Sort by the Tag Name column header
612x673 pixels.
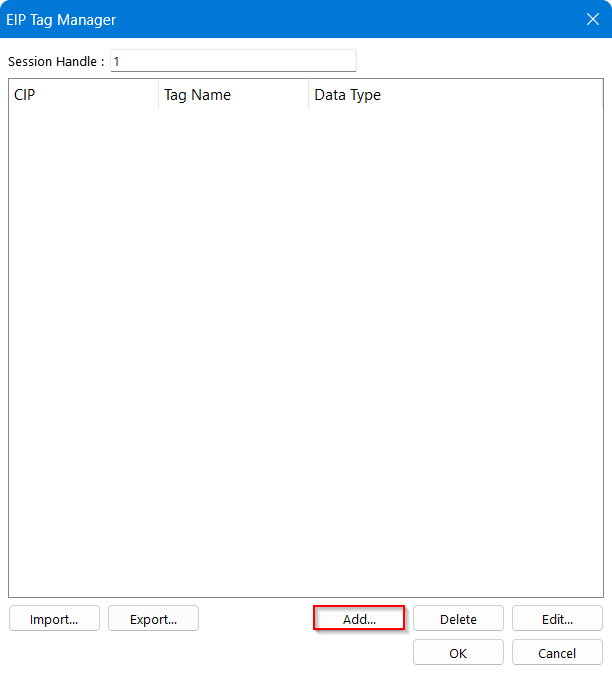233,94
